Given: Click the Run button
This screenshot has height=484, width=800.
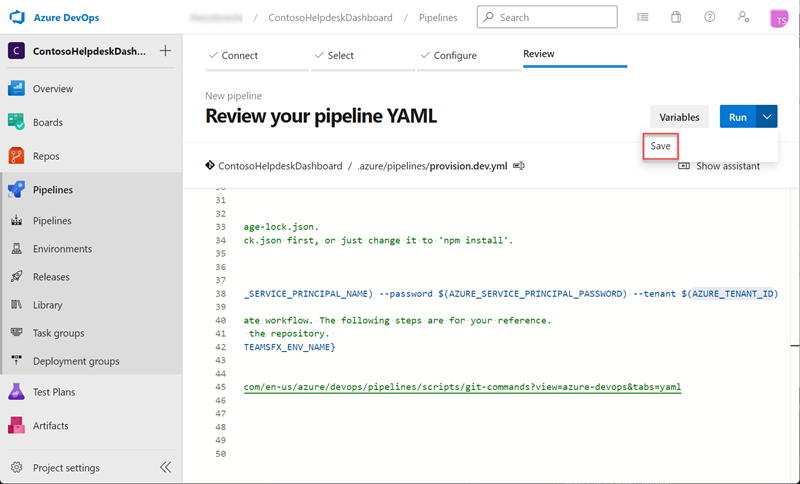Looking at the screenshot, I should click(x=738, y=117).
